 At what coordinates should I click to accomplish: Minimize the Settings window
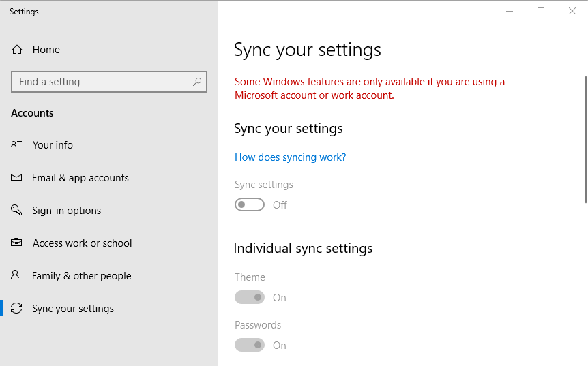click(x=510, y=11)
